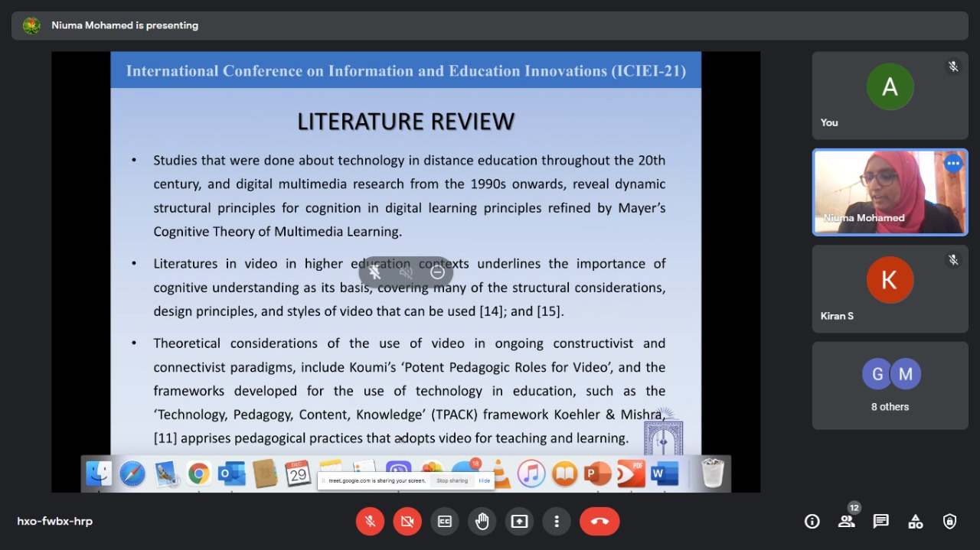This screenshot has width=980, height=550.
Task: Click Books icon in shared dock
Action: (x=564, y=474)
